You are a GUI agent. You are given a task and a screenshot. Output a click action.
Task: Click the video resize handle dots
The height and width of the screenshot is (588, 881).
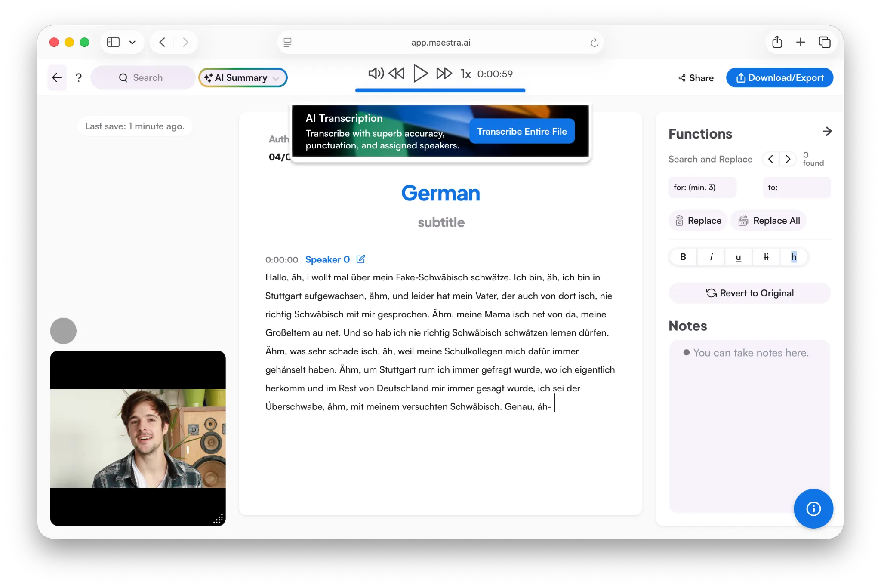click(219, 519)
